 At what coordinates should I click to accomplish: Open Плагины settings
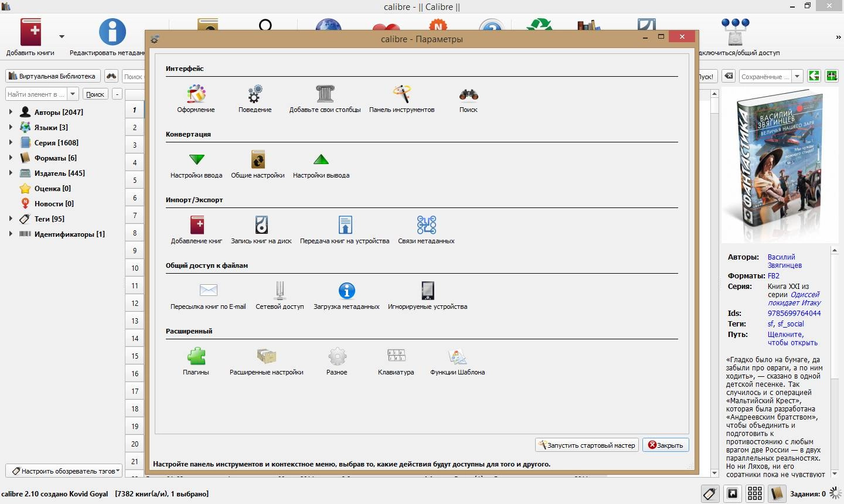[196, 362]
